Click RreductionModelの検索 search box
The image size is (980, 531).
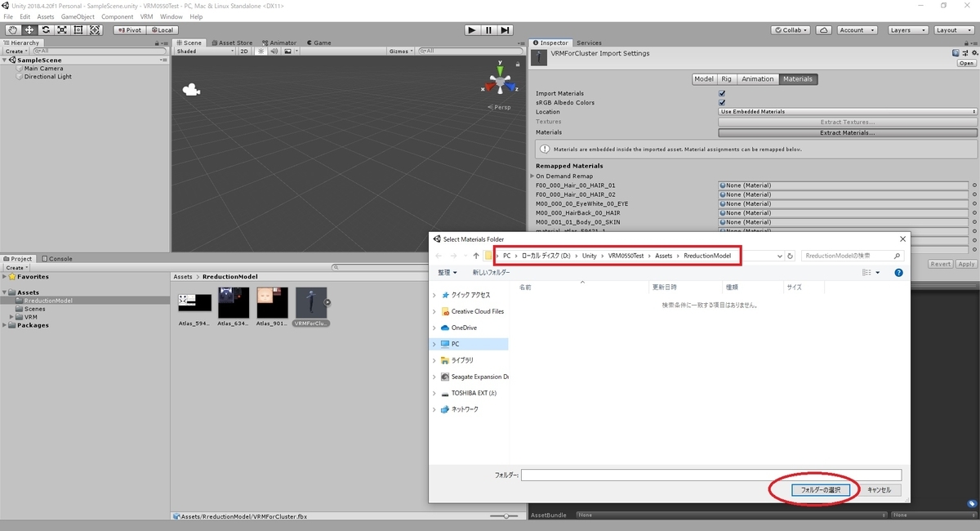pos(853,256)
